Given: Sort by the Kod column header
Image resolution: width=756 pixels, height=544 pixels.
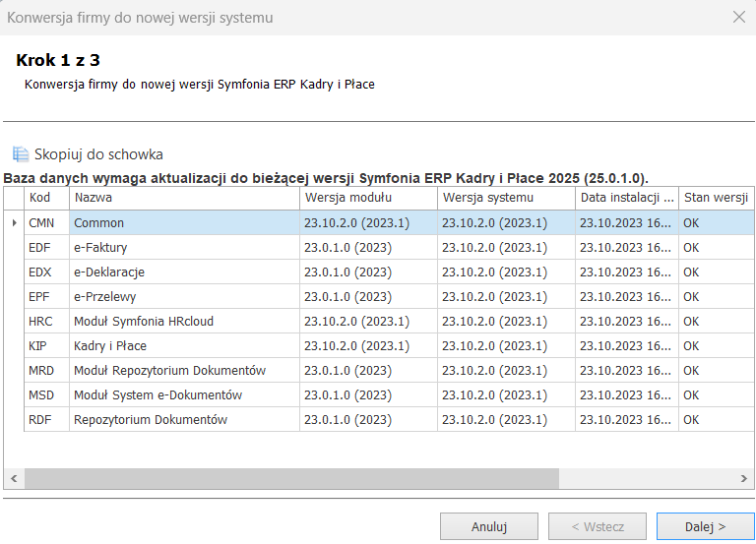Looking at the screenshot, I should [47, 198].
